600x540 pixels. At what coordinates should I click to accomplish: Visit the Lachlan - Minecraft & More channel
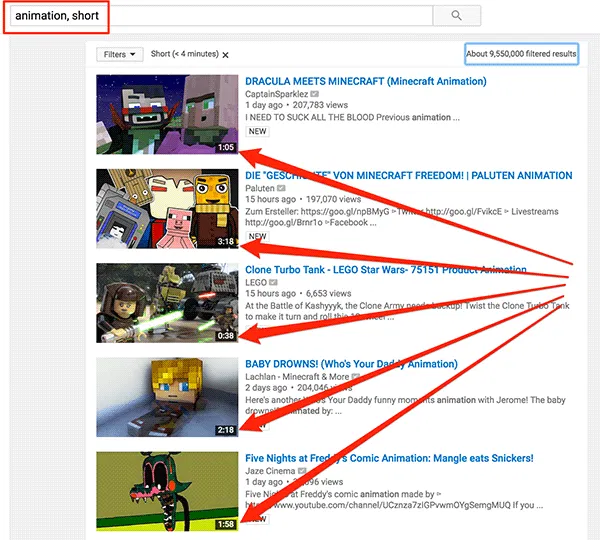point(297,377)
